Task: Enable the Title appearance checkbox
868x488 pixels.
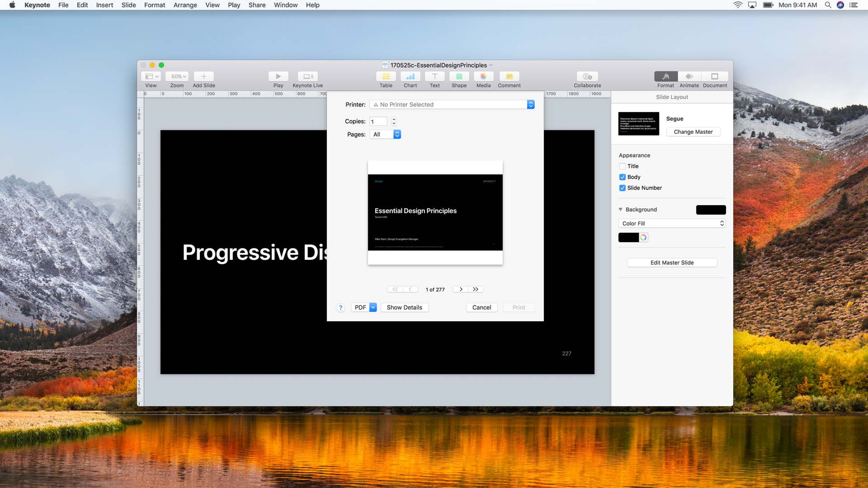Action: point(622,166)
